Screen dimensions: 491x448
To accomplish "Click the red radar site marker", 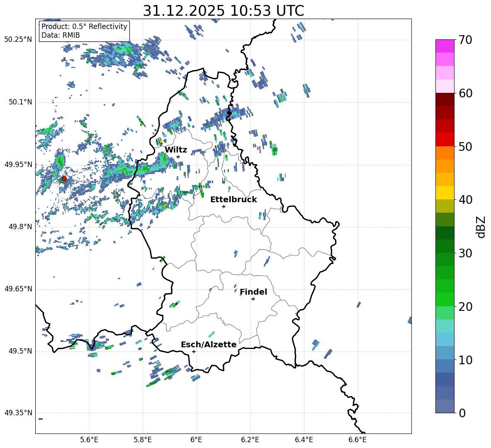I will (x=64, y=178).
